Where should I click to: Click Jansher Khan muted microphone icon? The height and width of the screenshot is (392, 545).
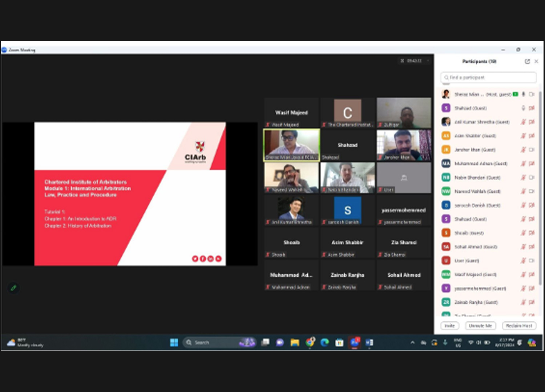coord(523,150)
